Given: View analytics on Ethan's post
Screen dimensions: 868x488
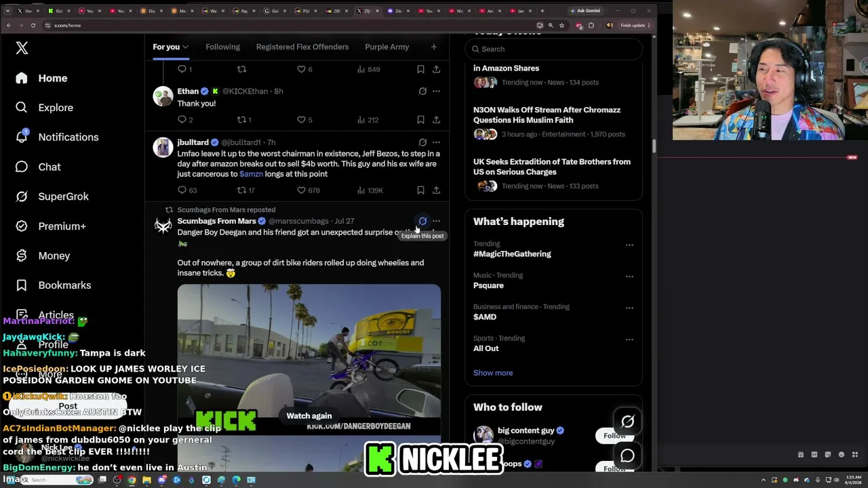Looking at the screenshot, I should [x=368, y=120].
